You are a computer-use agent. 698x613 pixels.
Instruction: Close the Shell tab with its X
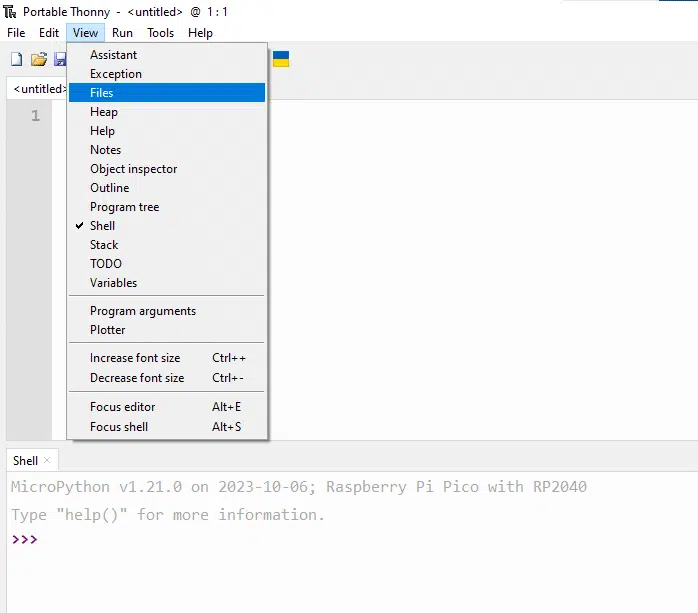pyautogui.click(x=47, y=460)
